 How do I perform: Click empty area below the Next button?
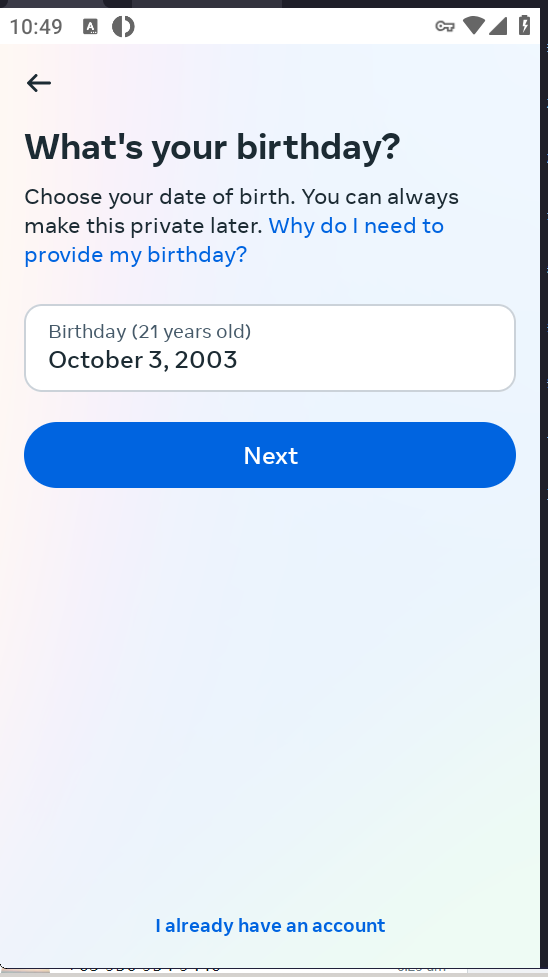click(270, 685)
